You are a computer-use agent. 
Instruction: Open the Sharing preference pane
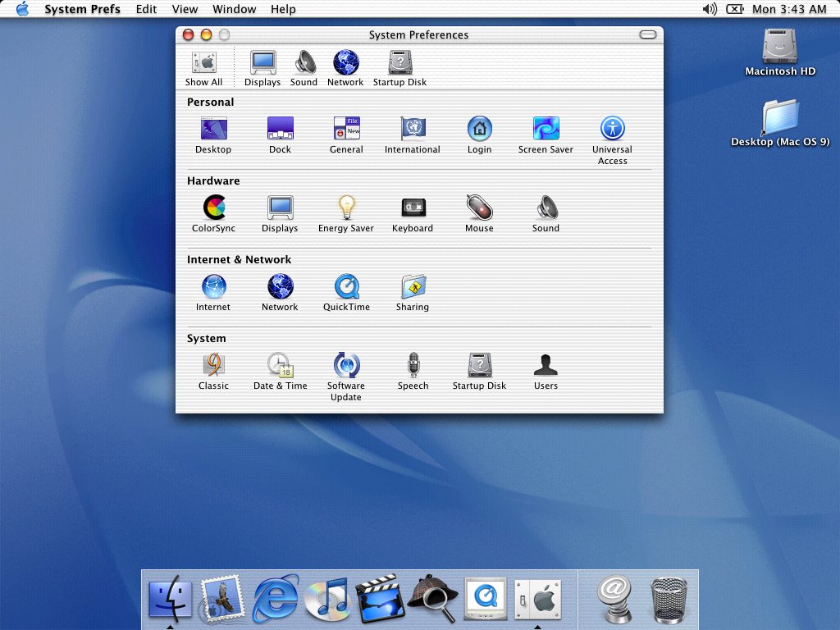point(412,286)
